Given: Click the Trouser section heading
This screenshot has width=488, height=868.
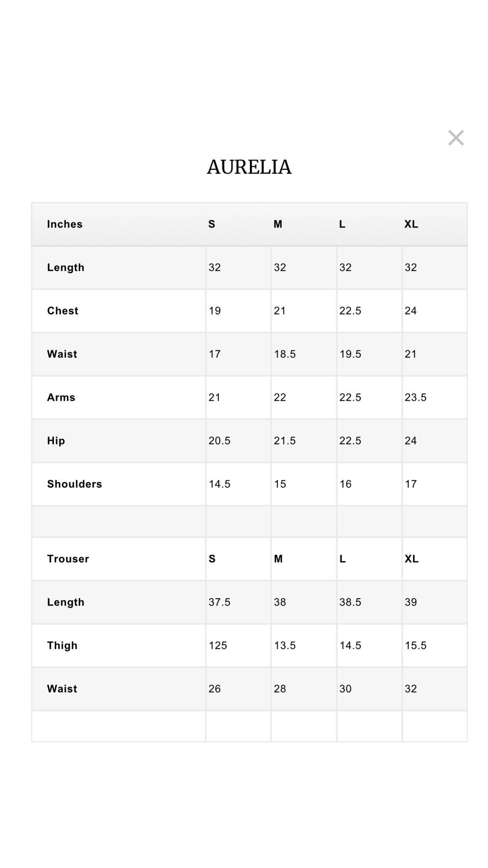Looking at the screenshot, I should pyautogui.click(x=68, y=559).
